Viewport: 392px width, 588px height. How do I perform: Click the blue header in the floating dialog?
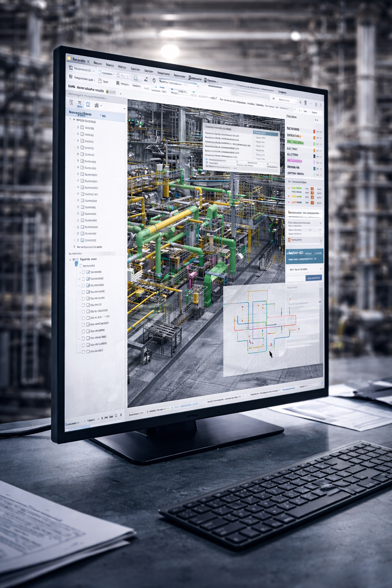tap(266, 132)
